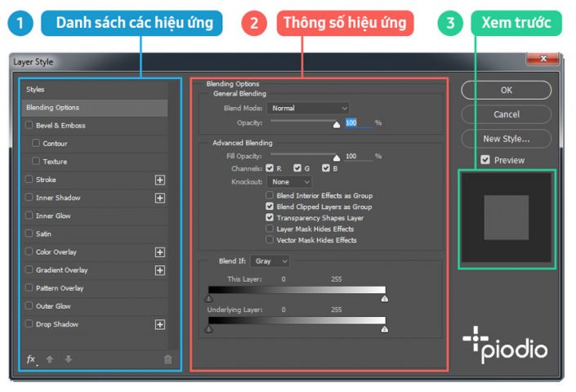
Task: Uncheck Blend Clipped Layers as Group
Action: [x=270, y=207]
